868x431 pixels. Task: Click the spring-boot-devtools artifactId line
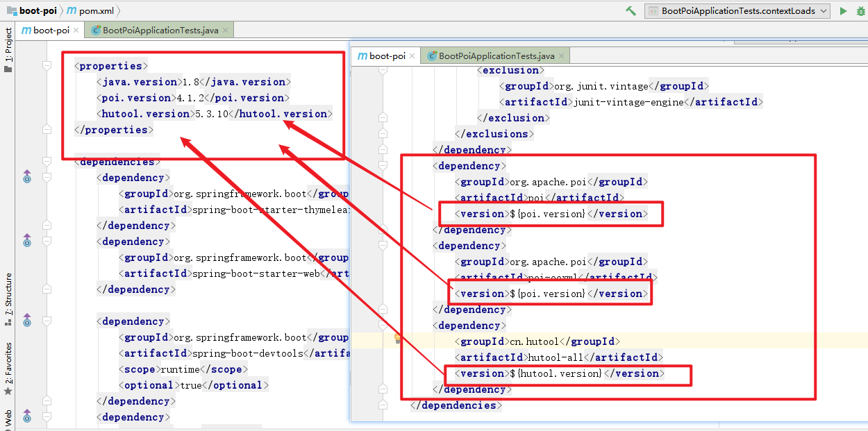tap(234, 353)
